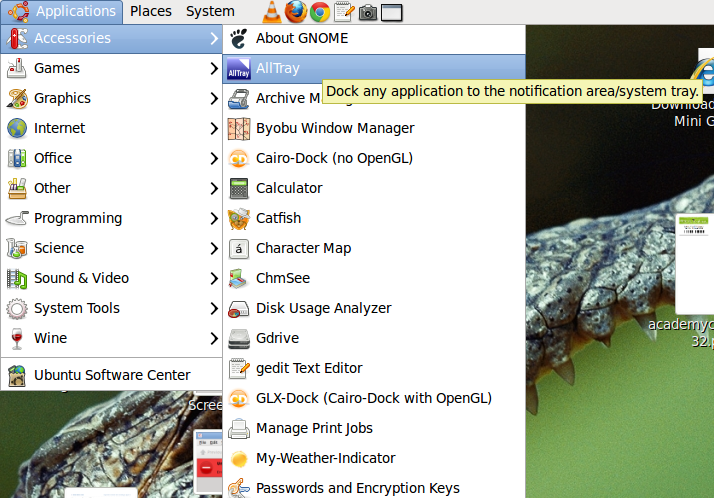Image resolution: width=714 pixels, height=498 pixels.
Task: Expand the Programming submenu arrow
Action: (x=214, y=219)
